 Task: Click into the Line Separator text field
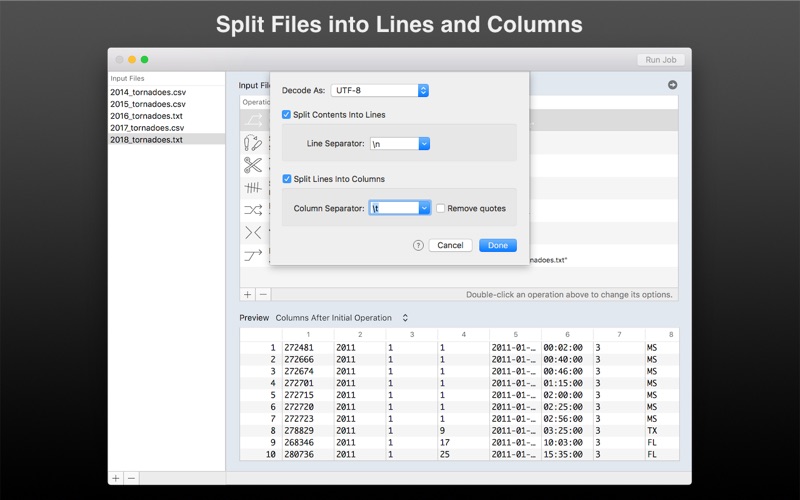point(394,144)
